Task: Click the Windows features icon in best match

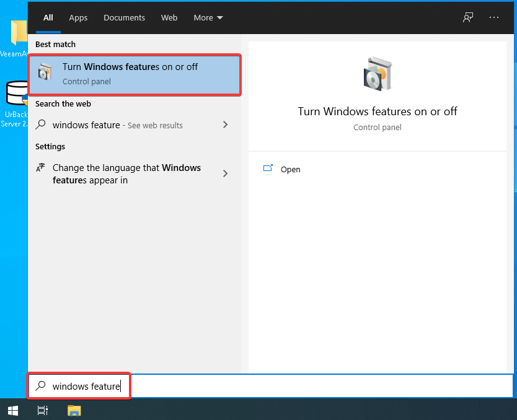Action: 45,71
